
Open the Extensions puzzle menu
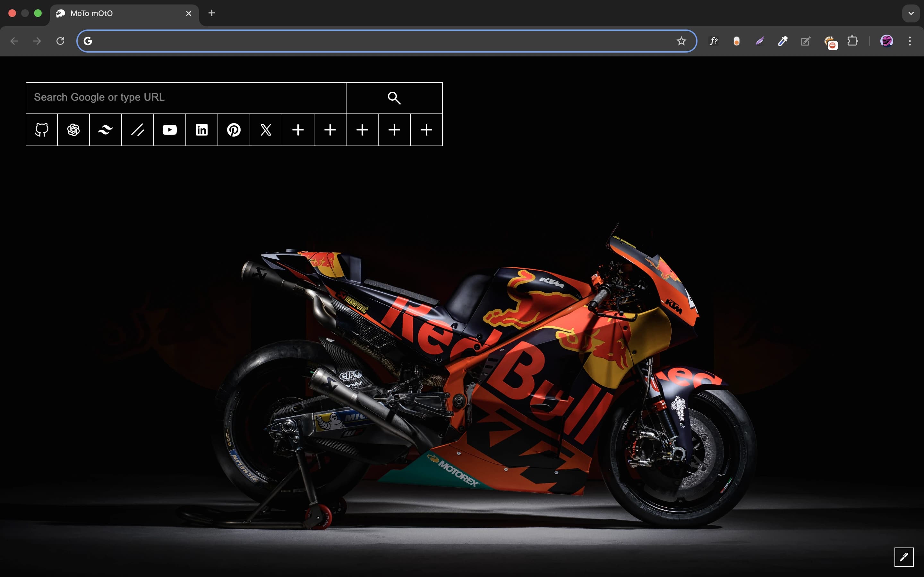tap(852, 41)
